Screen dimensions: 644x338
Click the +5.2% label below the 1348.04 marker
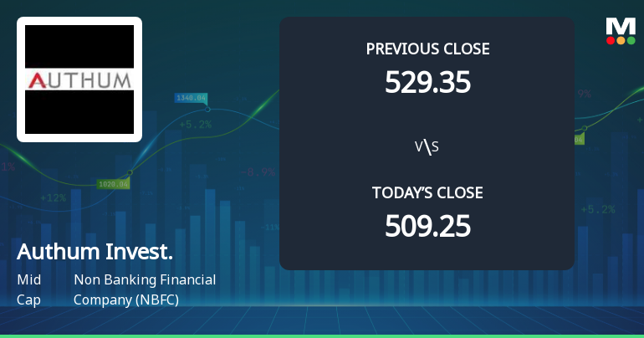coord(195,125)
